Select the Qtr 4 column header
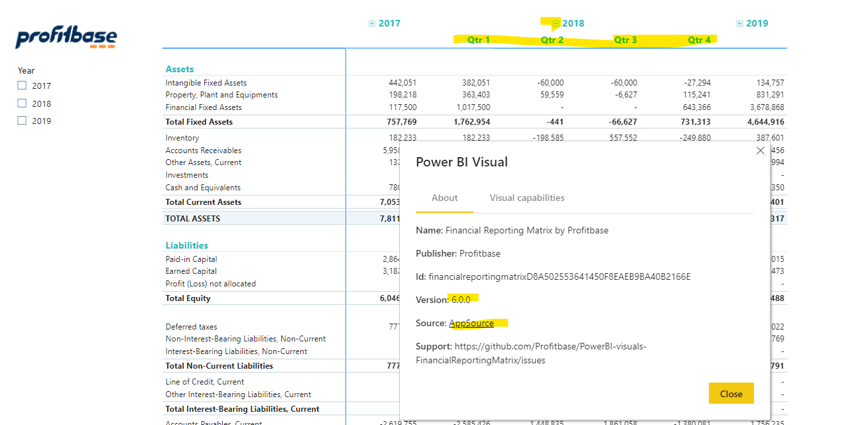Viewport: 868px width, 425px height. click(699, 40)
